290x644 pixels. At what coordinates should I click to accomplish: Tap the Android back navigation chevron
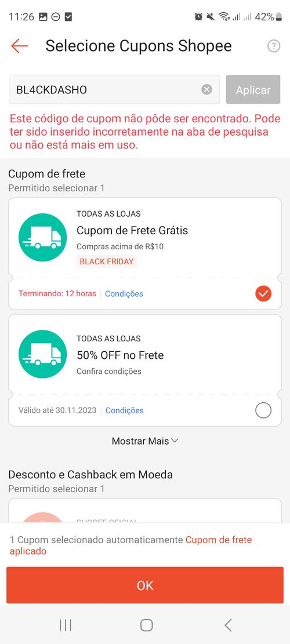(x=228, y=625)
